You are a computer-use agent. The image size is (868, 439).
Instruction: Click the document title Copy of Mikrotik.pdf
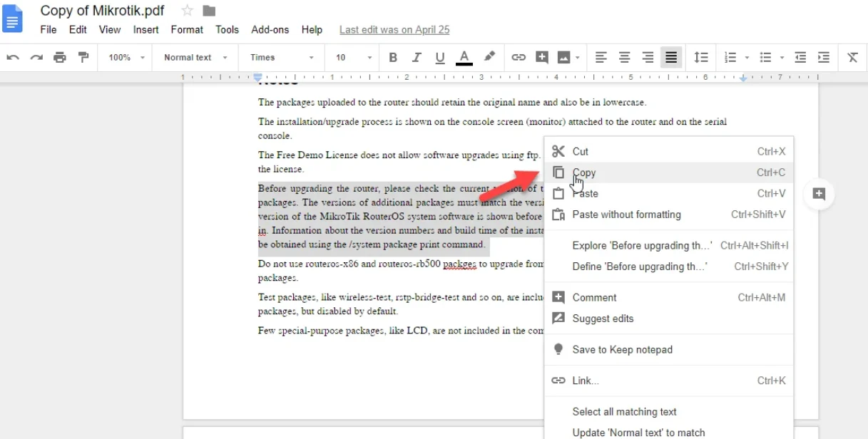click(x=102, y=11)
